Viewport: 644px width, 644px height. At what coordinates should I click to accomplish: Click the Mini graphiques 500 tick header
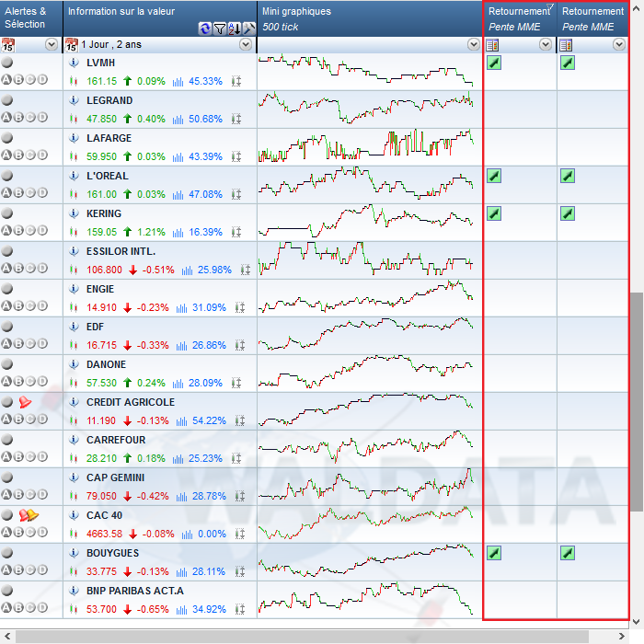(x=370, y=18)
